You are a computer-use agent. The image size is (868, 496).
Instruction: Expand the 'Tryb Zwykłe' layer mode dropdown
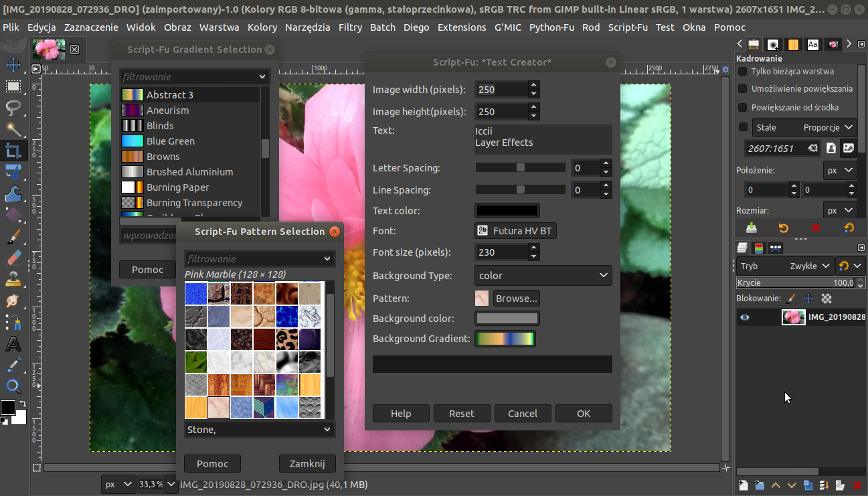tap(785, 266)
